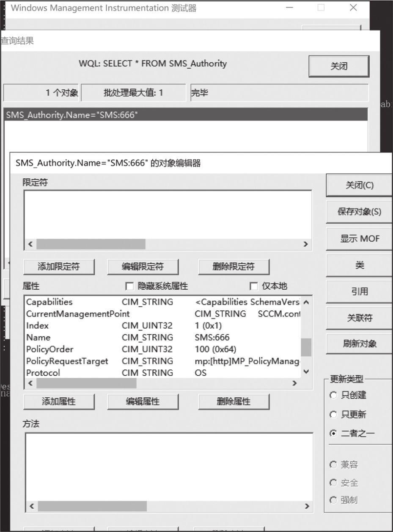The image size is (393, 532).
Task: Click the 引用 references button
Action: [x=360, y=291]
